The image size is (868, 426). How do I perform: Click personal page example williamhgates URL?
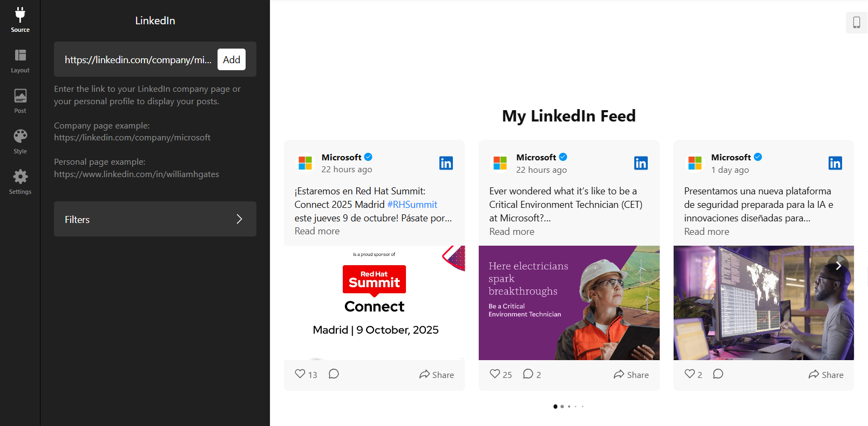(x=137, y=174)
